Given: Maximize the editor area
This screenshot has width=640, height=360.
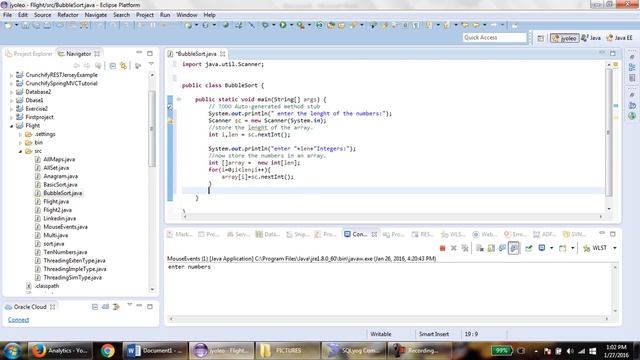Looking at the screenshot, I should pos(613,53).
